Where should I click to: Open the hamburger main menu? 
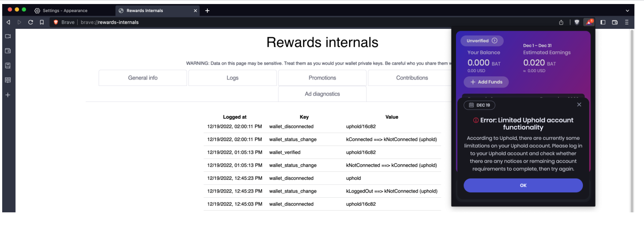coord(627,22)
